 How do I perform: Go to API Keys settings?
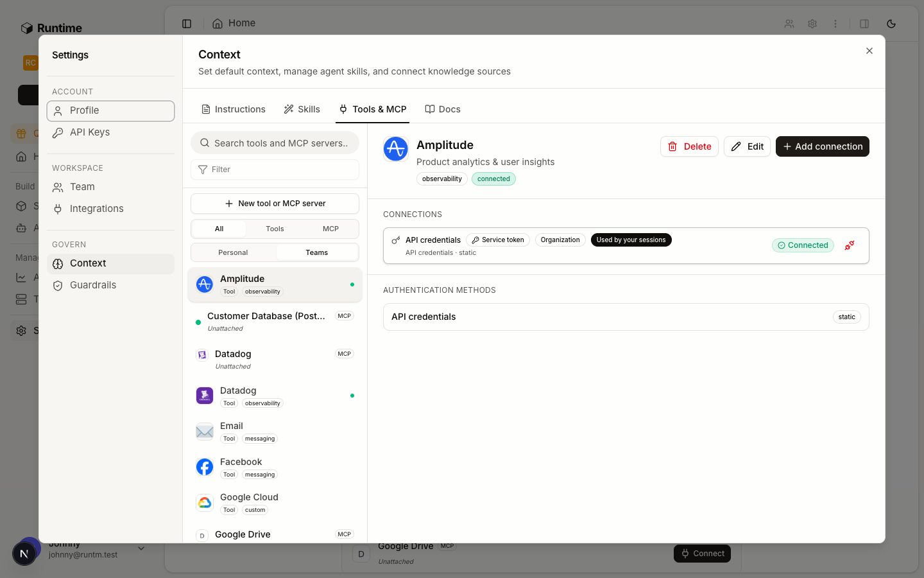110,132
